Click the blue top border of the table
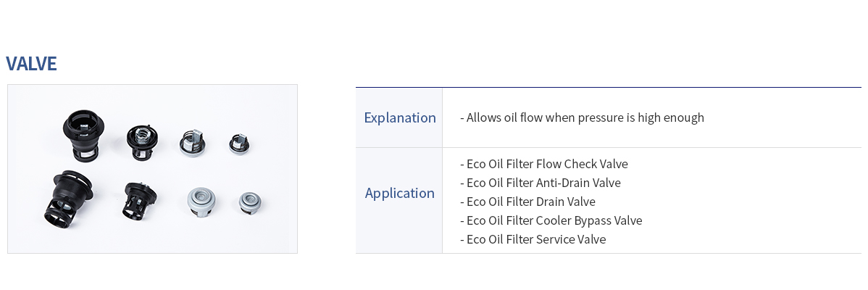Viewport: 868px width, 290px height. pos(609,88)
